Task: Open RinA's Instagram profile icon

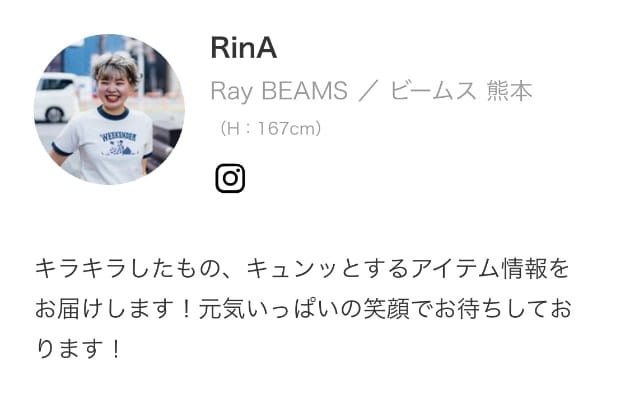Action: coord(230,178)
